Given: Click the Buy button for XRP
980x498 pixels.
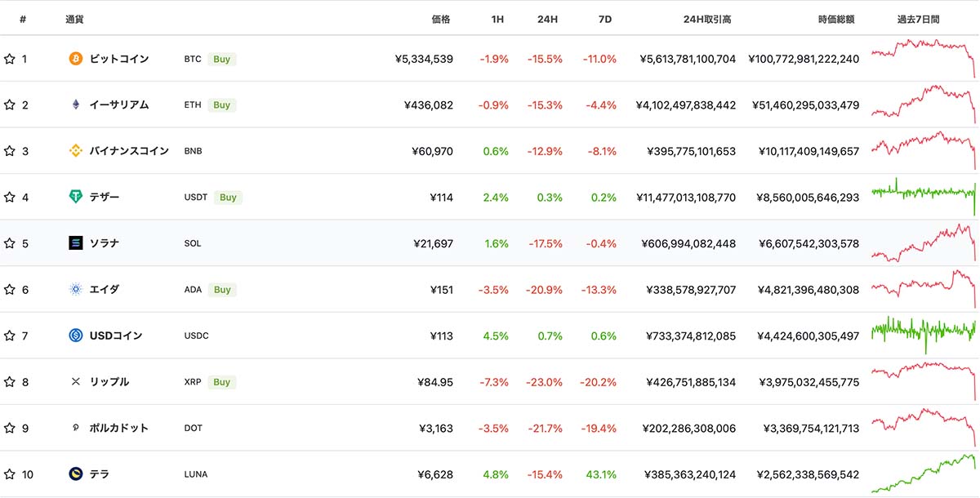Looking at the screenshot, I should [x=222, y=381].
